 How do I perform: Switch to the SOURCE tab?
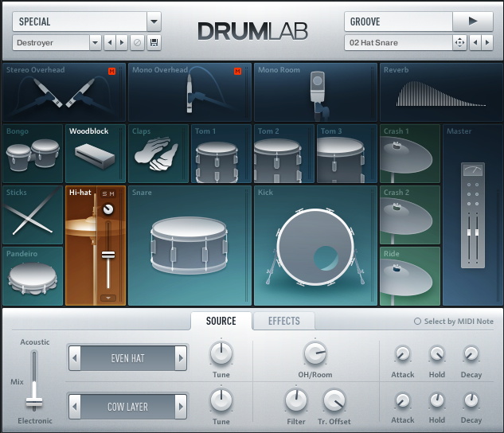pos(221,321)
